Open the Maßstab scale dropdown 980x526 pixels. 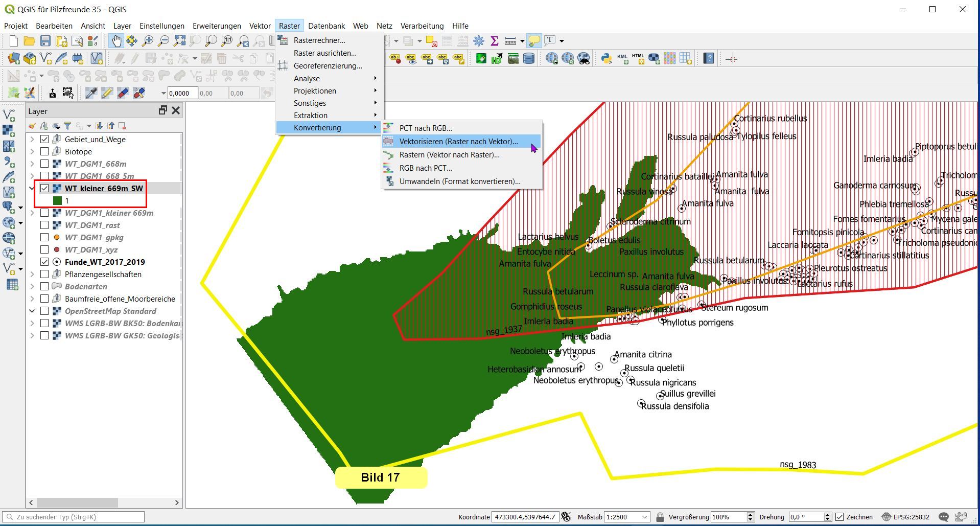tap(644, 517)
